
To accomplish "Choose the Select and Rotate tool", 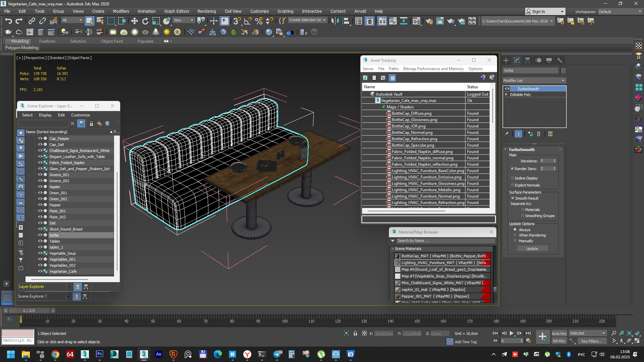I will coord(145,21).
